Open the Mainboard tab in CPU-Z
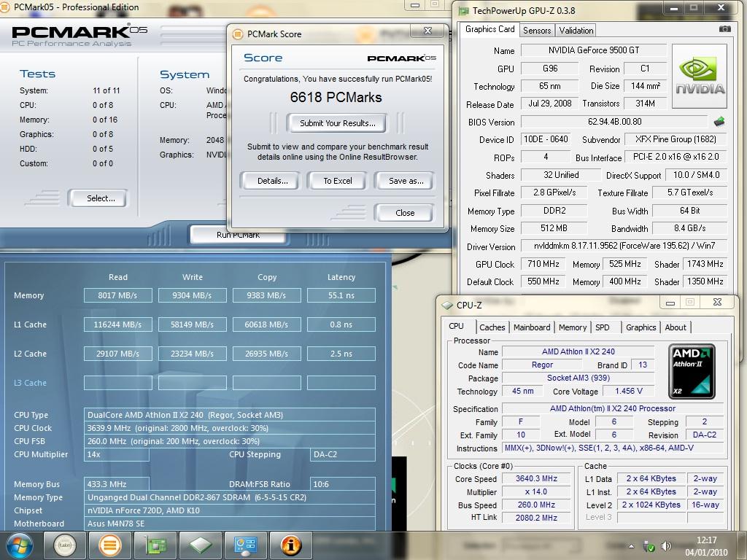747x560 pixels. click(x=532, y=327)
